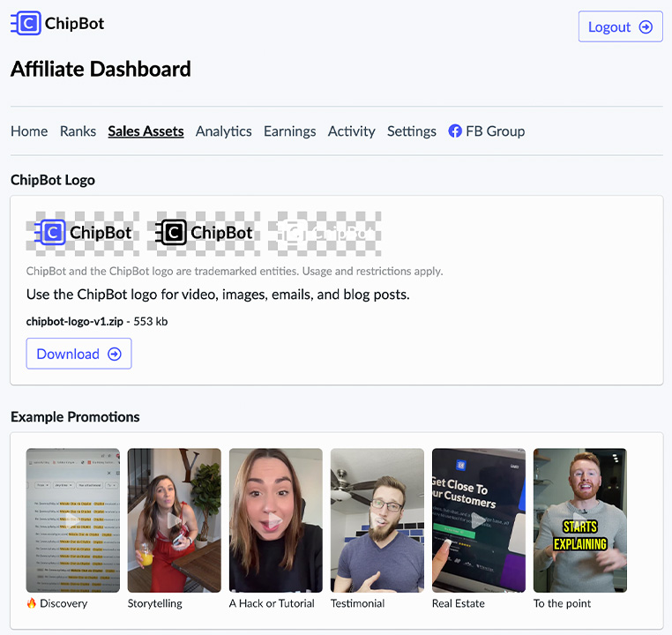Play the Testimonial promotion video
672x635 pixels.
click(377, 520)
